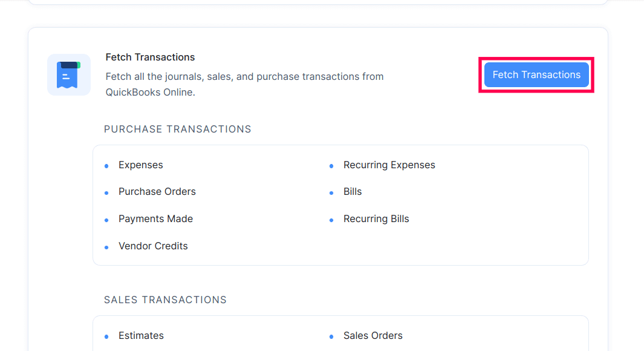
Task: Click the description text about QuickBooks Online
Action: 244,84
